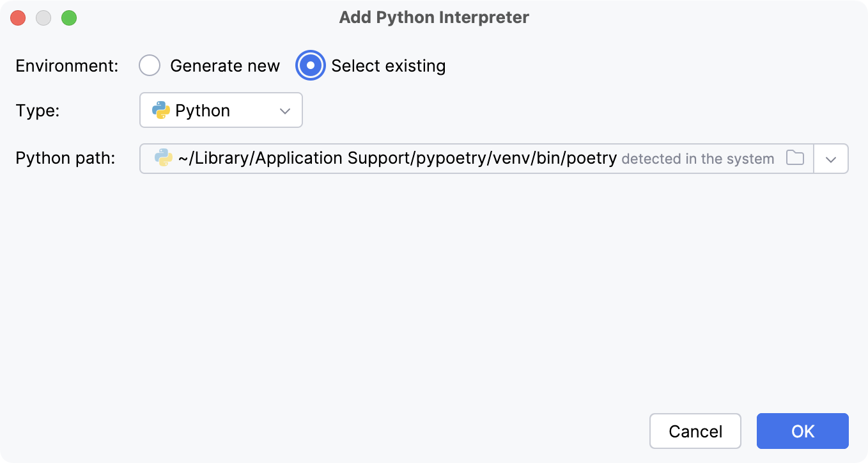Select the Generate new environment option
The width and height of the screenshot is (868, 463).
point(150,65)
